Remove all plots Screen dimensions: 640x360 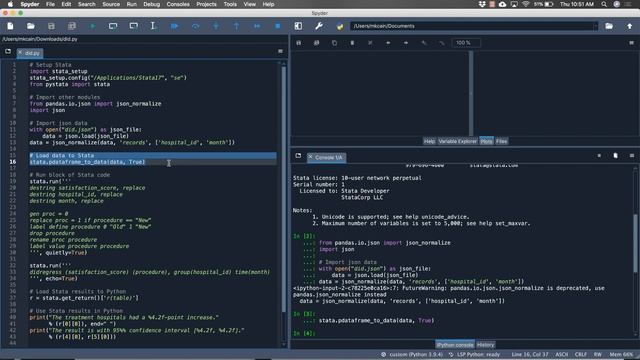370,43
